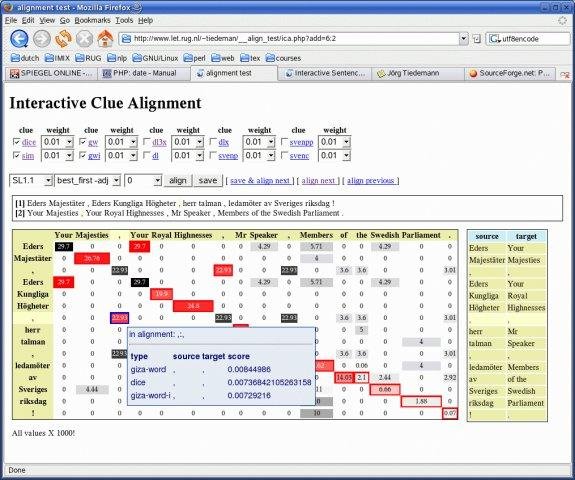
Task: Click the search engine icon in the search box
Action: pos(495,39)
